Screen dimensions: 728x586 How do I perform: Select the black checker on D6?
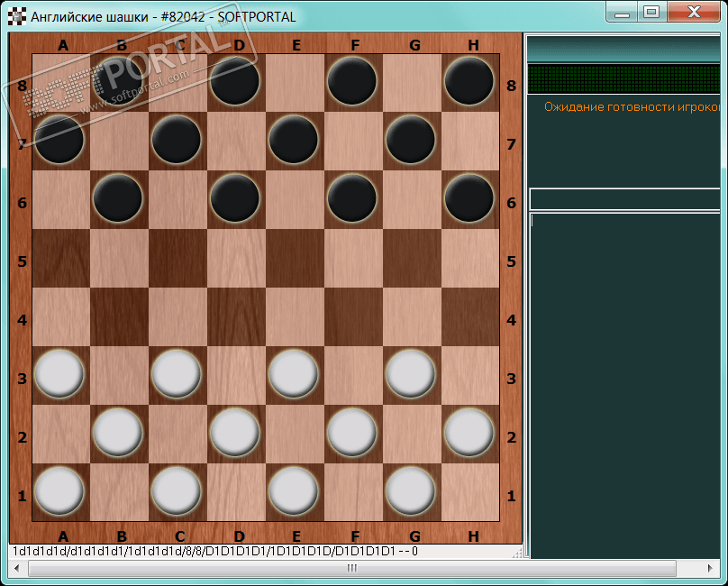click(235, 198)
